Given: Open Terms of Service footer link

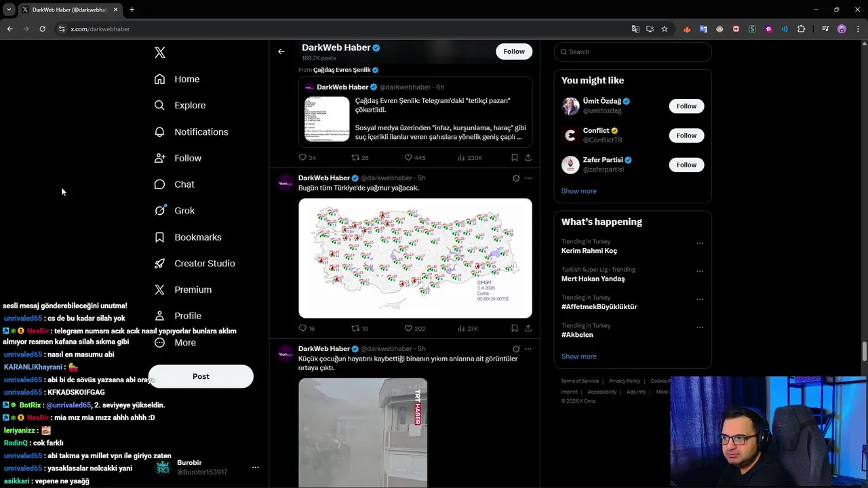Looking at the screenshot, I should (x=580, y=381).
